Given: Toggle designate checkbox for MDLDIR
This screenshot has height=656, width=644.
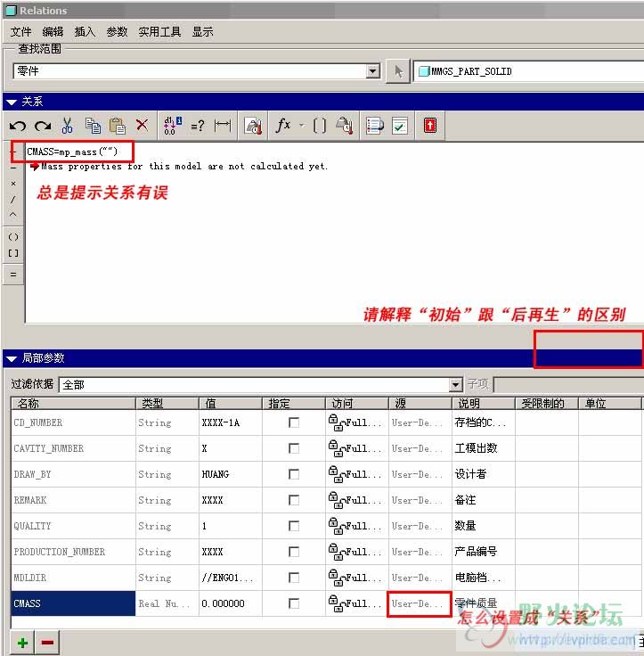Looking at the screenshot, I should (x=294, y=578).
